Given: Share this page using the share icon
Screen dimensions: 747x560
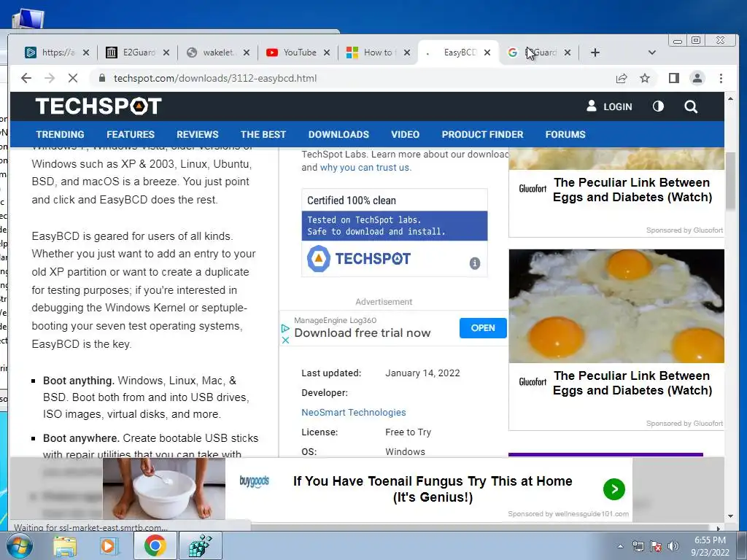Looking at the screenshot, I should [x=622, y=78].
